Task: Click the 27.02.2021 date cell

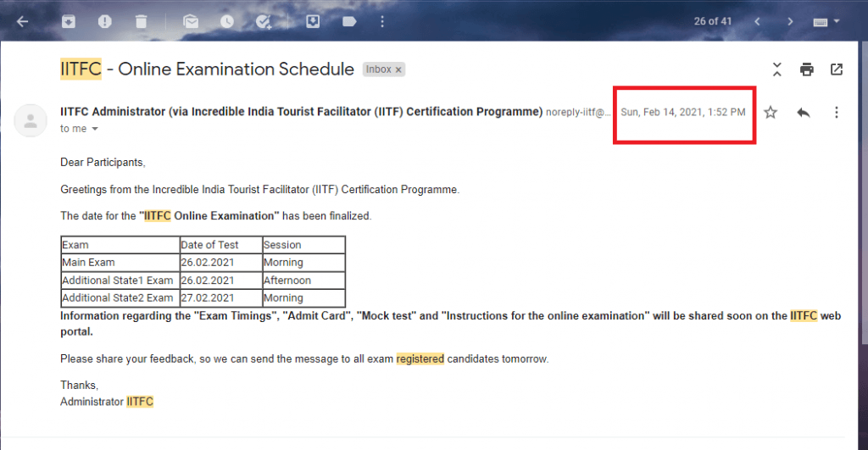Action: [x=221, y=297]
